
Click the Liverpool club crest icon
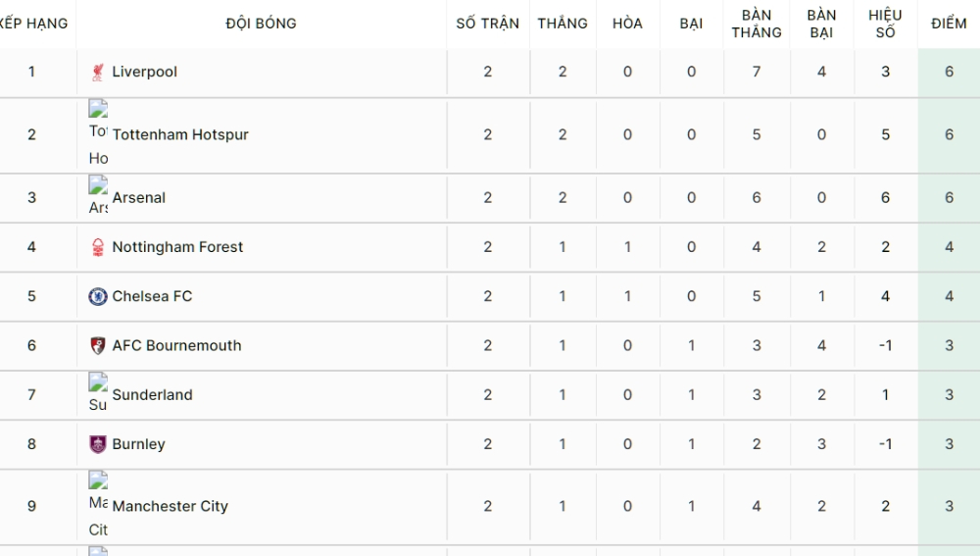pos(97,72)
